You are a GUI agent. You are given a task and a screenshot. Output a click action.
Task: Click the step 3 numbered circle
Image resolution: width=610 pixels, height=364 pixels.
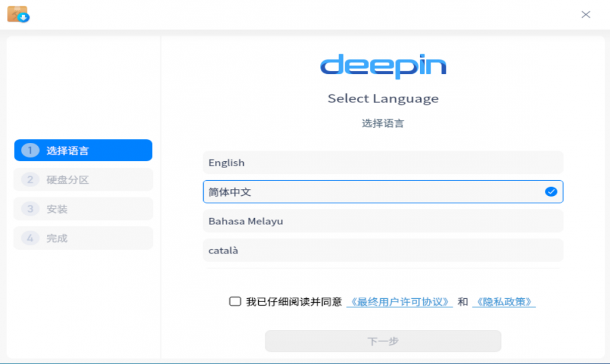(x=29, y=209)
